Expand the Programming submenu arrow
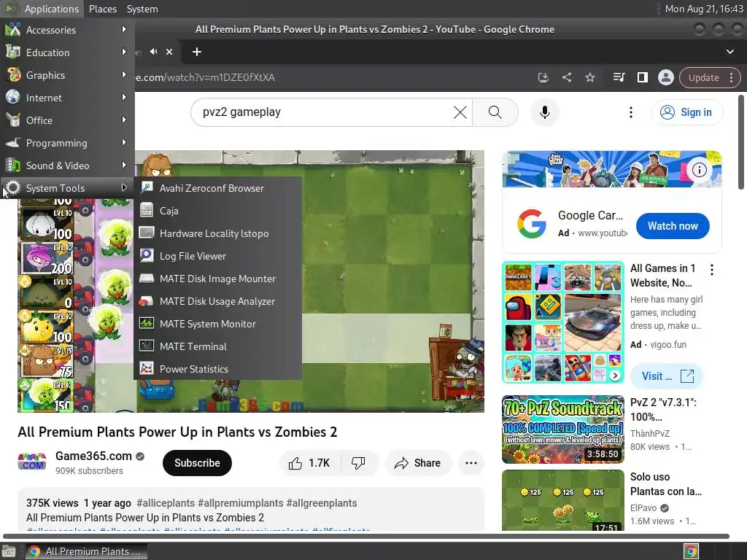The width and height of the screenshot is (747, 560). click(x=124, y=142)
